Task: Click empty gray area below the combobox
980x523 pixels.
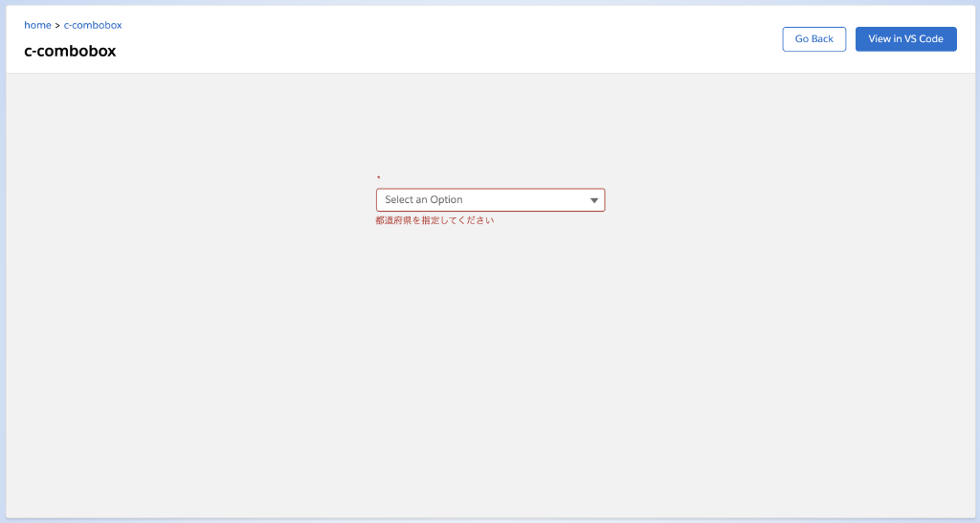Action: click(490, 364)
